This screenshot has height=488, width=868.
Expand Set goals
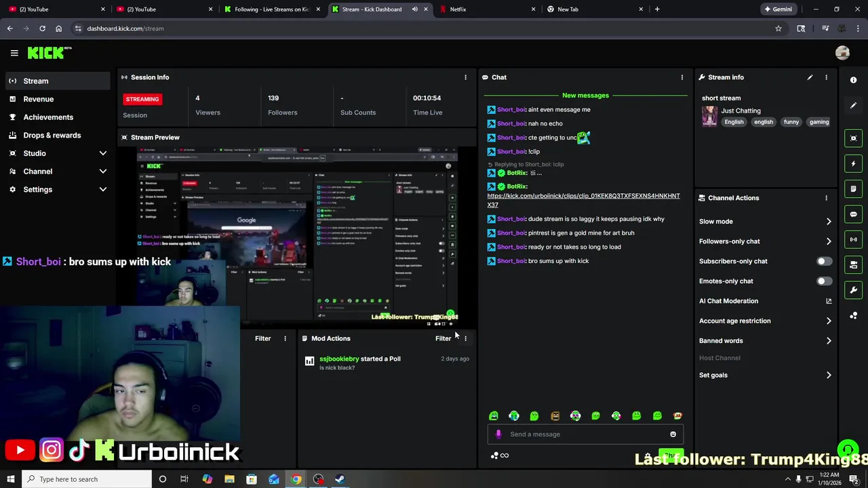(829, 375)
